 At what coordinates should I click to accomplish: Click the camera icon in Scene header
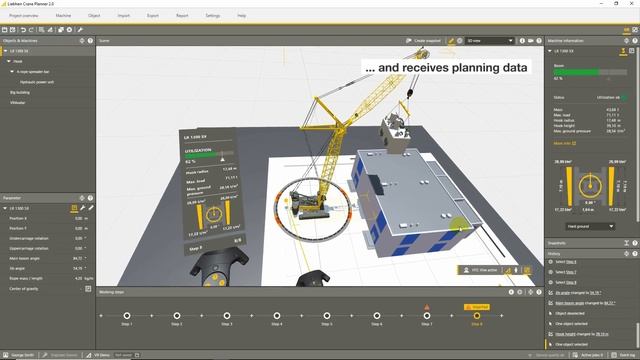click(531, 41)
